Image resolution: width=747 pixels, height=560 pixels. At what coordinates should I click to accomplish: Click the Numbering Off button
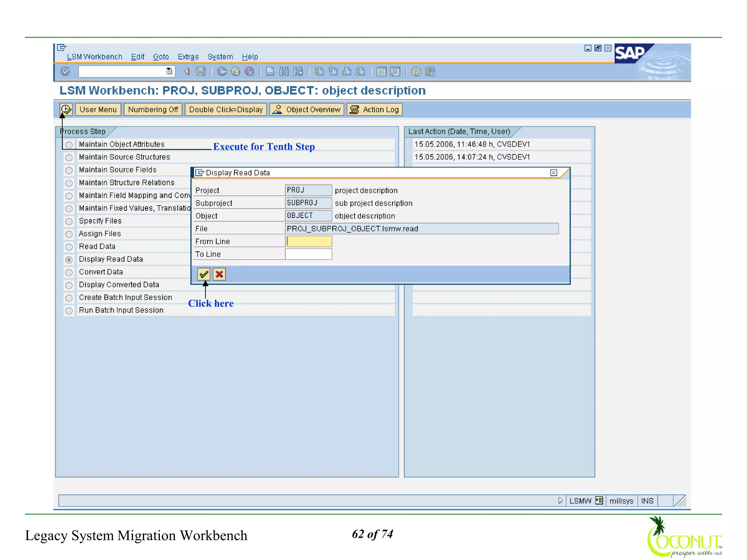tap(153, 109)
